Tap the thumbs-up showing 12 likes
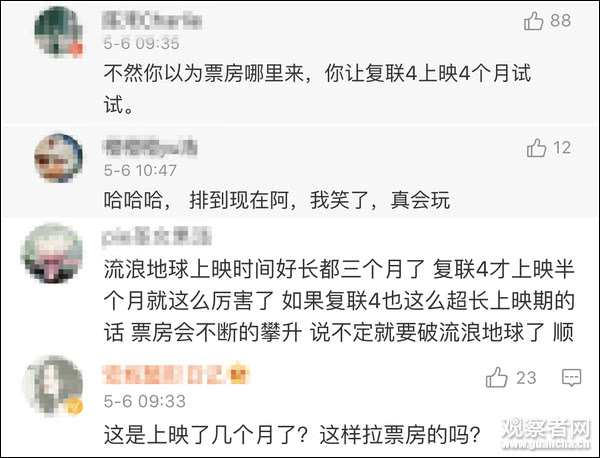This screenshot has height=458, width=600. (536, 148)
